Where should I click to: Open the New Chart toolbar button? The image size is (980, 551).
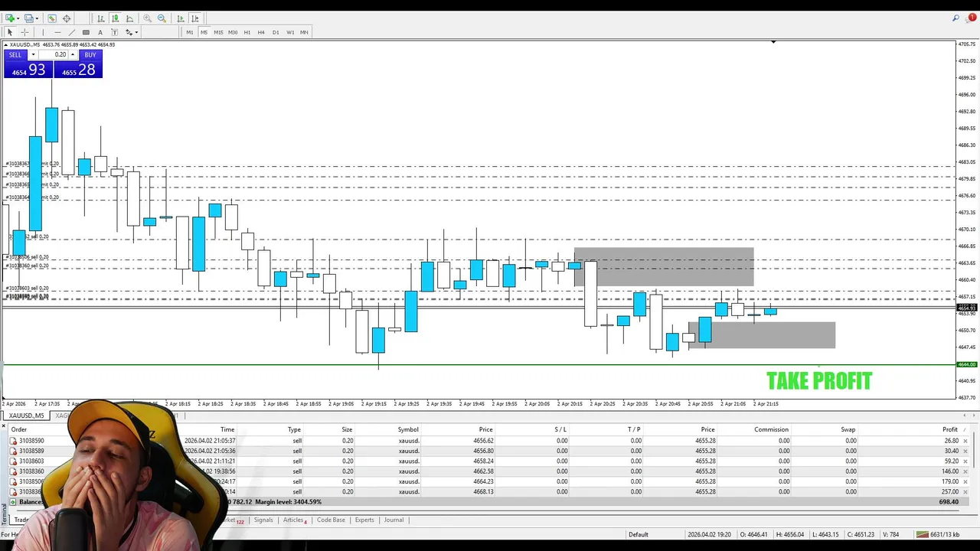(x=10, y=18)
